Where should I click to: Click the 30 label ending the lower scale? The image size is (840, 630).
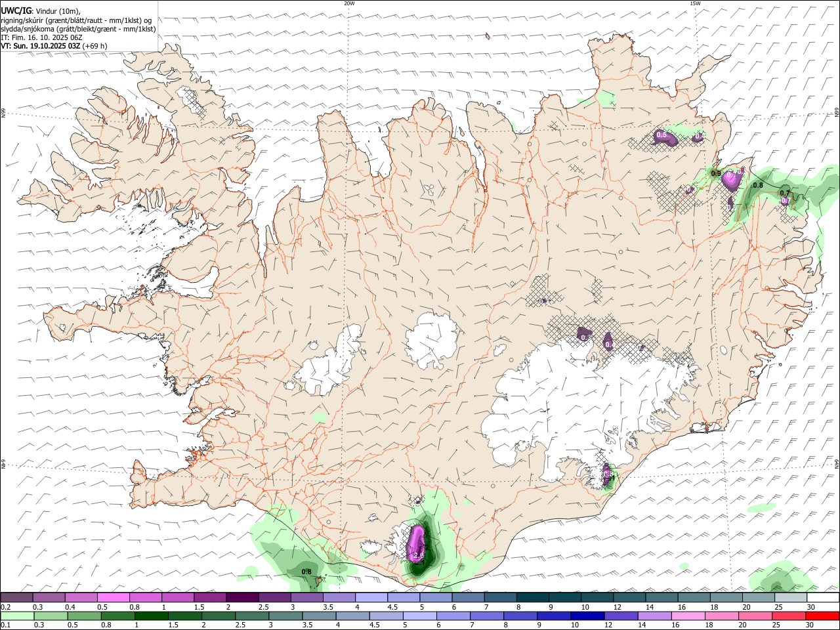[x=811, y=625]
